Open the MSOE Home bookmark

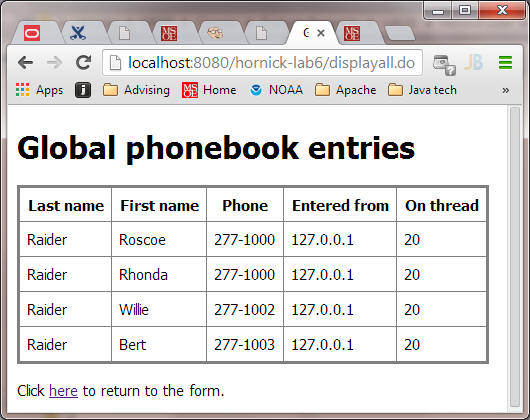(x=209, y=90)
